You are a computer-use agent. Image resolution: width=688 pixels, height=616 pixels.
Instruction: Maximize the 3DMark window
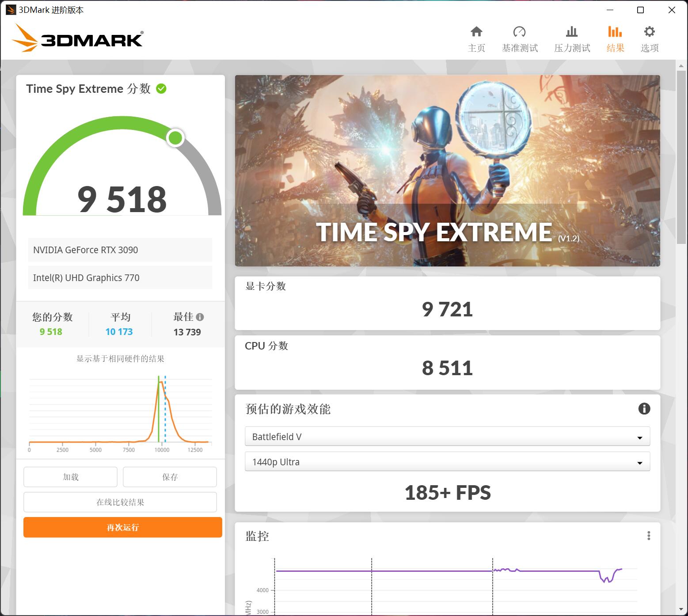click(x=640, y=10)
